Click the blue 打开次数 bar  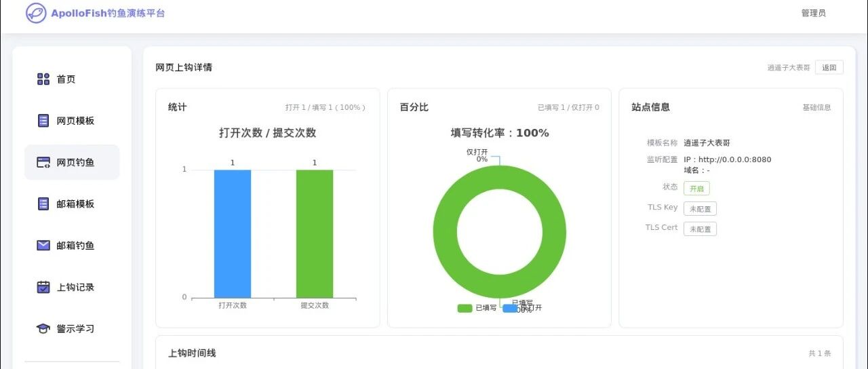point(233,233)
